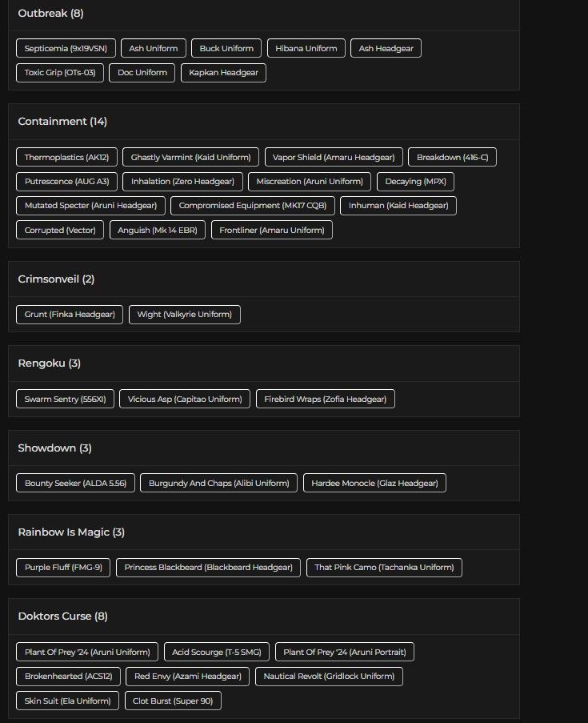Select Frontliner (Amaru Uniform) tag
588x723 pixels.
[272, 230]
